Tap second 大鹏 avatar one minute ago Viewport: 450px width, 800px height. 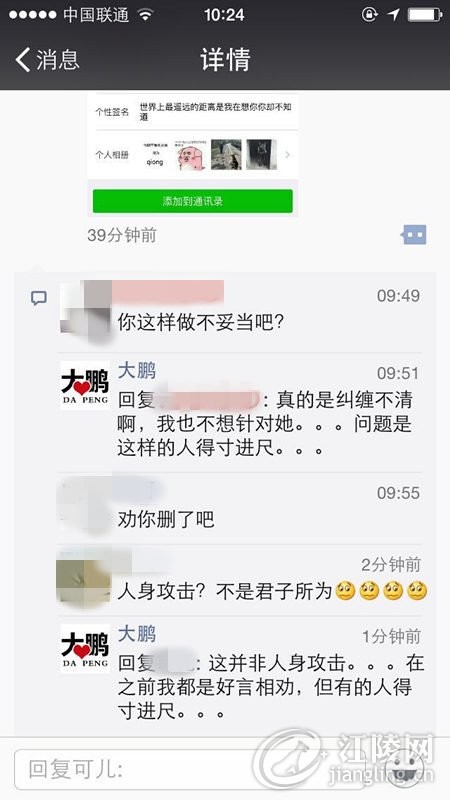point(85,648)
